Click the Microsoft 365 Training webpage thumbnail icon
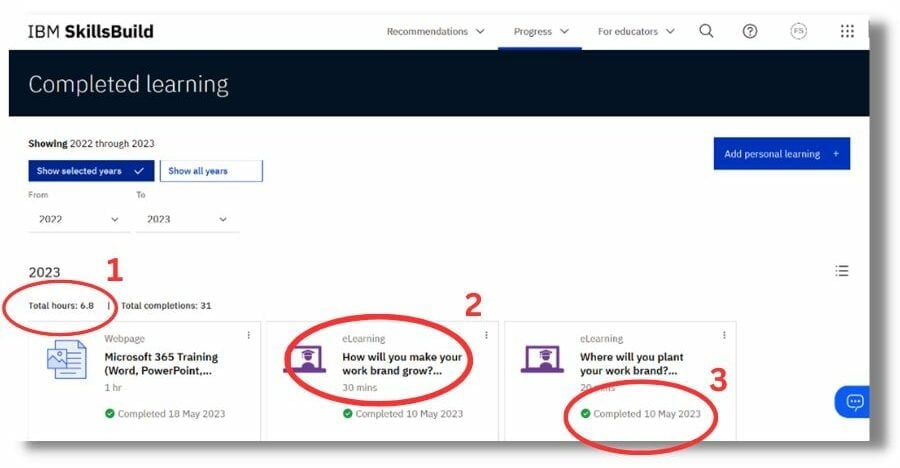The width and height of the screenshot is (900, 468). click(x=67, y=360)
